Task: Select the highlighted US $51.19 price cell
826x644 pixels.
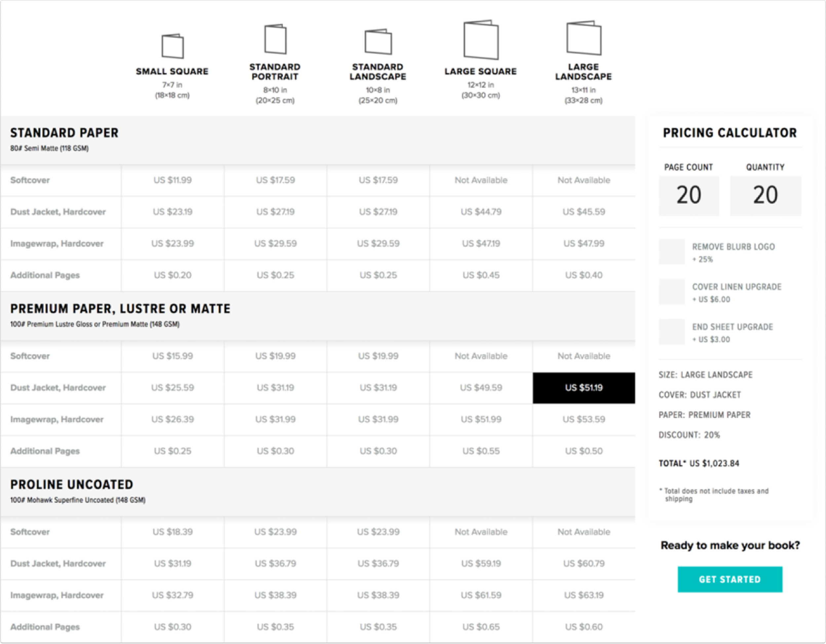Action: 583,388
